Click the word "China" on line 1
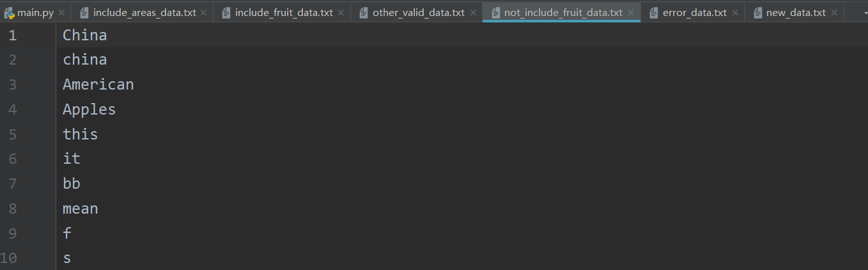The width and height of the screenshot is (868, 270). pyautogui.click(x=85, y=35)
